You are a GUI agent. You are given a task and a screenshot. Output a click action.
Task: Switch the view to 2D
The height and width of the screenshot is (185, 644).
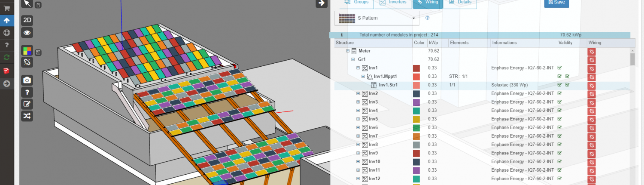pyautogui.click(x=27, y=20)
